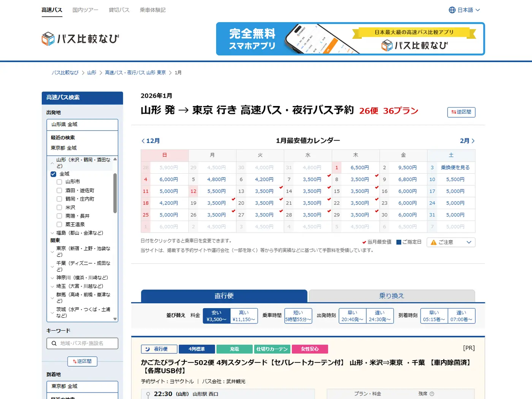Click the 逆区間 swap button in sidebar

click(x=82, y=361)
